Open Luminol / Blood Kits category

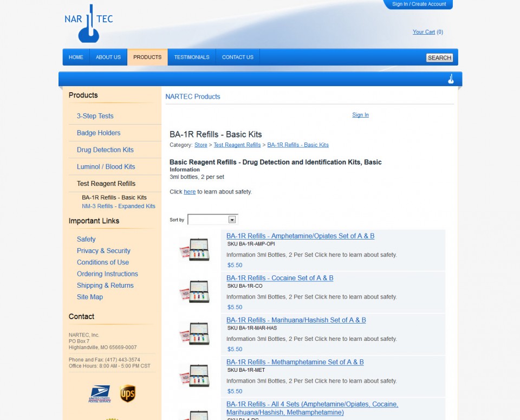point(106,166)
